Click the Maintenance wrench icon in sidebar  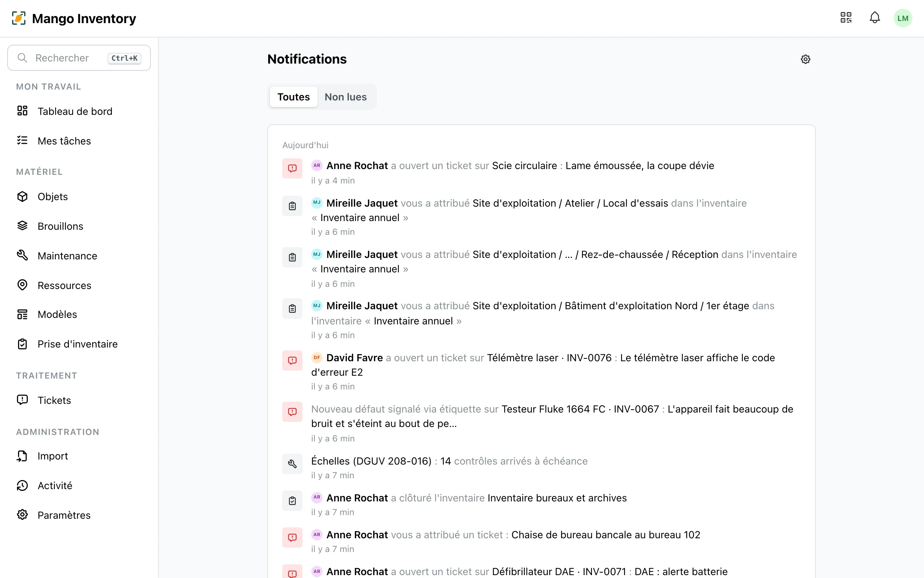click(x=22, y=255)
